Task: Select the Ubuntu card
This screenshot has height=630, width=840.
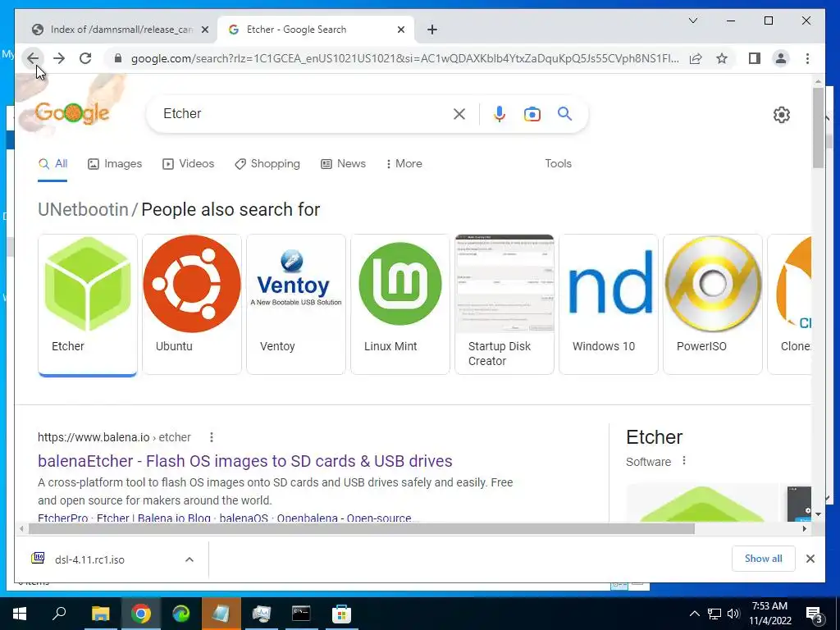Action: pyautogui.click(x=192, y=304)
